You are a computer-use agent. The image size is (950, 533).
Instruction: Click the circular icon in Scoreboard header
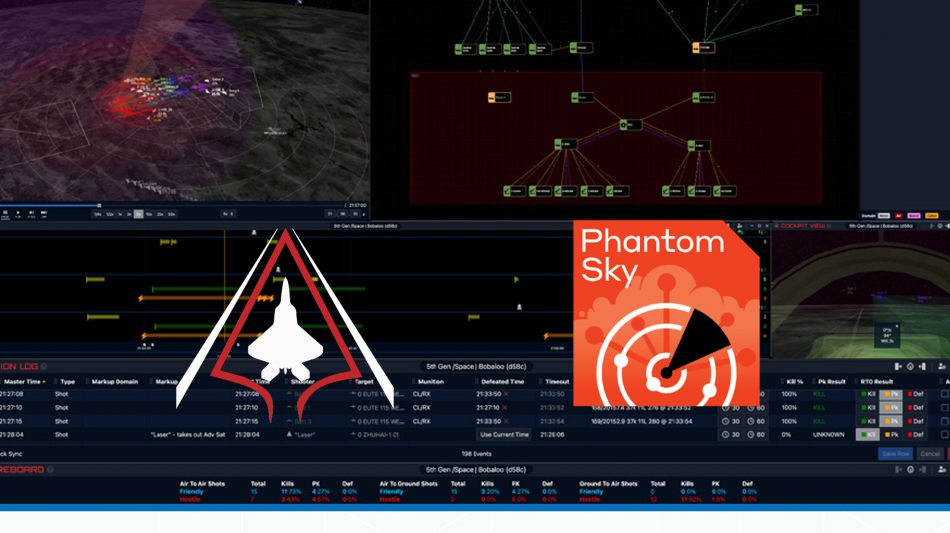click(910, 469)
